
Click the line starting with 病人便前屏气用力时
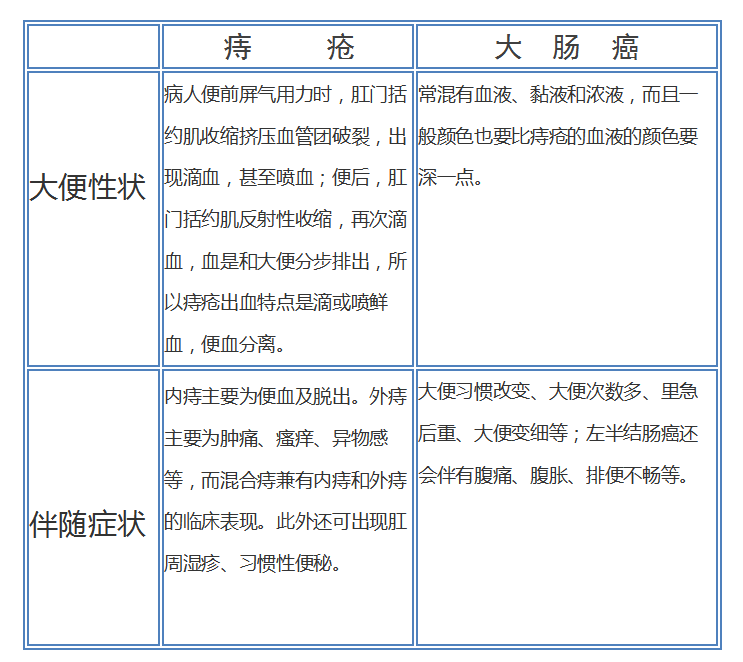coord(286,95)
